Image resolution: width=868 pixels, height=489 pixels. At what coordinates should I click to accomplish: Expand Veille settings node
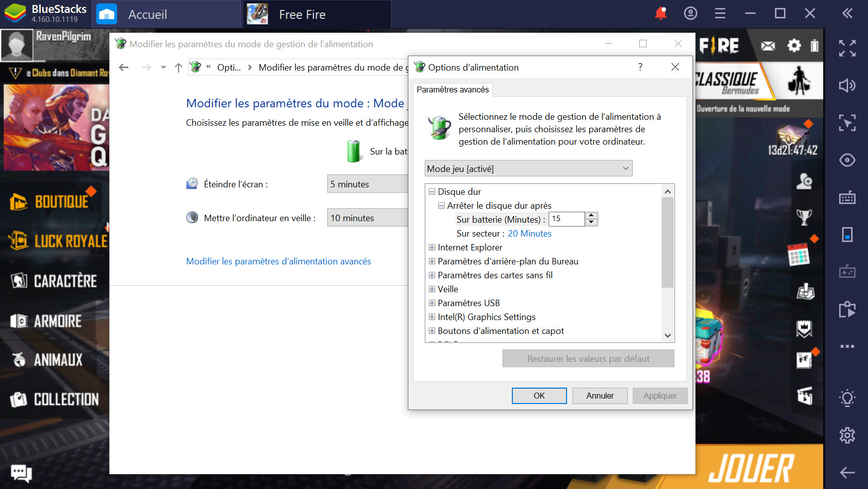tap(432, 289)
